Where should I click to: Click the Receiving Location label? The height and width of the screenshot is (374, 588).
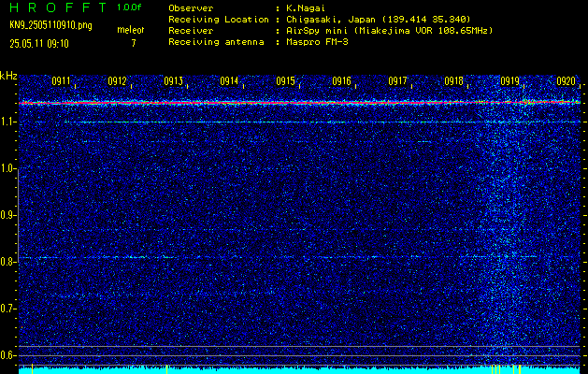219,19
